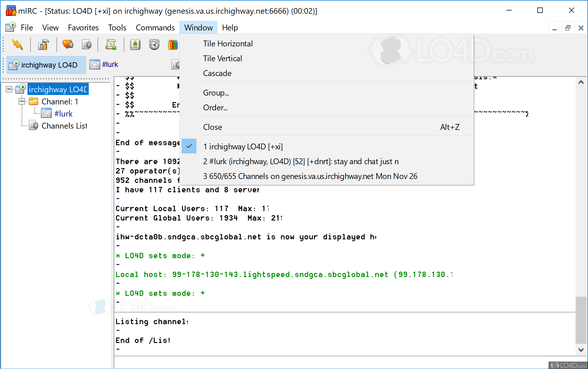Collapse the irchighway LO4D tree node
This screenshot has height=369, width=588.
(9, 89)
